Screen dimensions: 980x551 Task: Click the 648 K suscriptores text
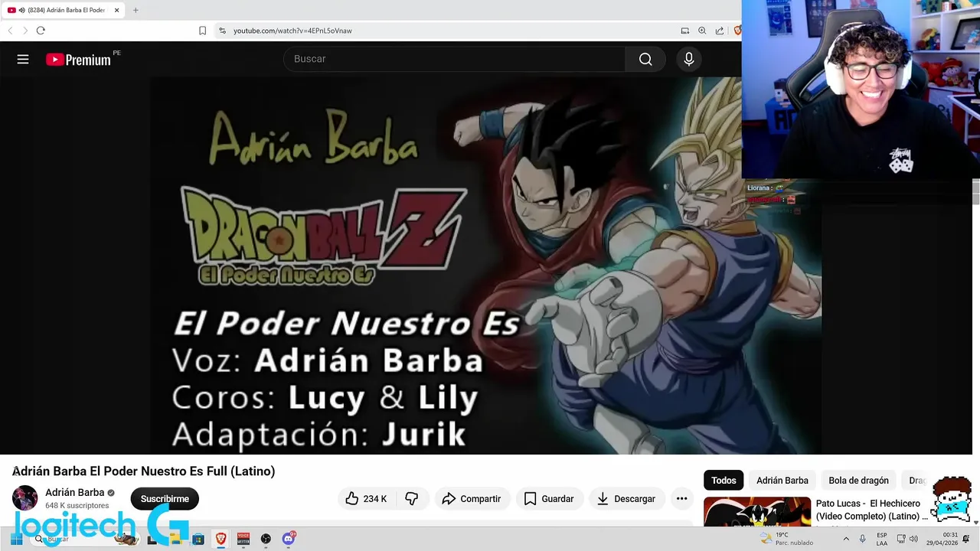tap(77, 506)
